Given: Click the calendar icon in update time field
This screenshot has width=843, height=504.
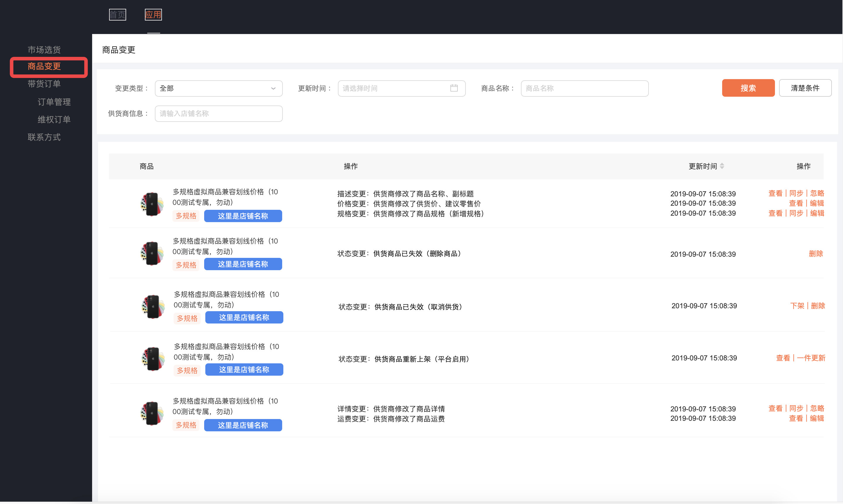Looking at the screenshot, I should click(x=454, y=88).
